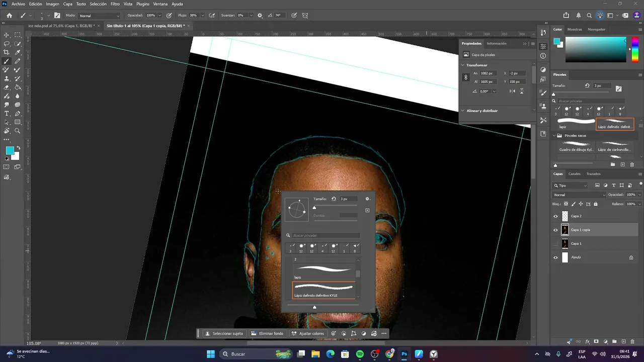This screenshot has height=362, width=644.
Task: Collapse the Transformar section
Action: (463, 65)
